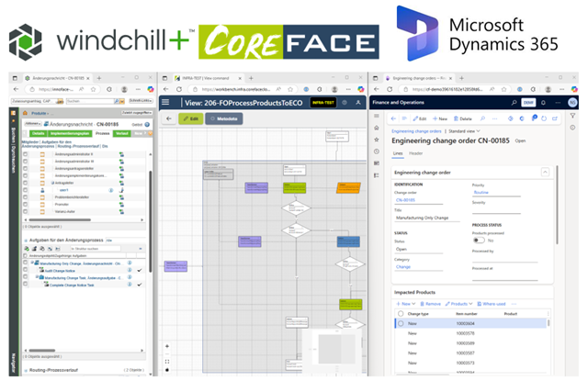
Task: Open record in new window icon in Dynamics
Action: (x=555, y=118)
